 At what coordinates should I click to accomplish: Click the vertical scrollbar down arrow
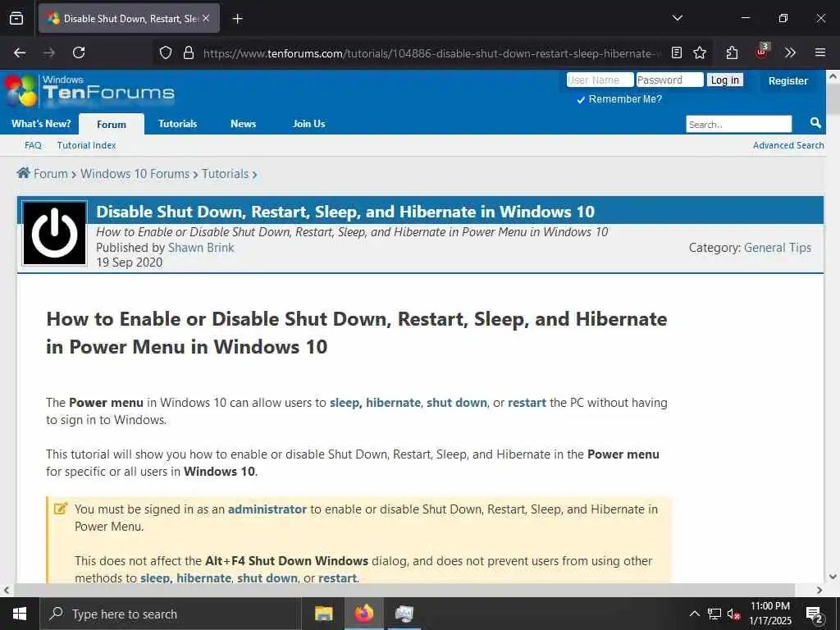[833, 577]
